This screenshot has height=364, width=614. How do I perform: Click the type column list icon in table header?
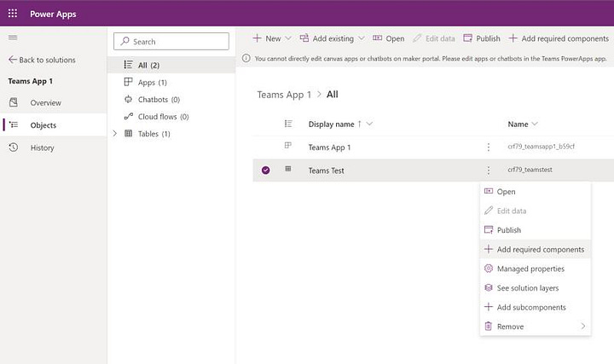[288, 124]
